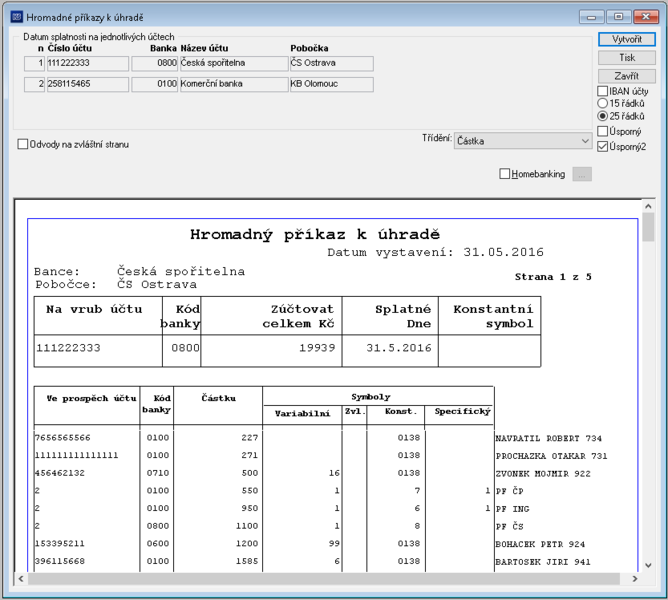Click bank code field 0800
Viewport: 668px width, 600px height.
[x=154, y=63]
